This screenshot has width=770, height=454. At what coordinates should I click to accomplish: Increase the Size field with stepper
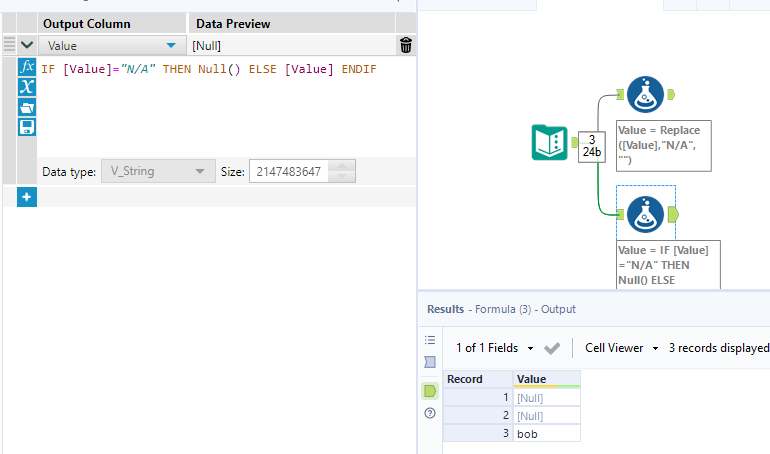point(346,166)
